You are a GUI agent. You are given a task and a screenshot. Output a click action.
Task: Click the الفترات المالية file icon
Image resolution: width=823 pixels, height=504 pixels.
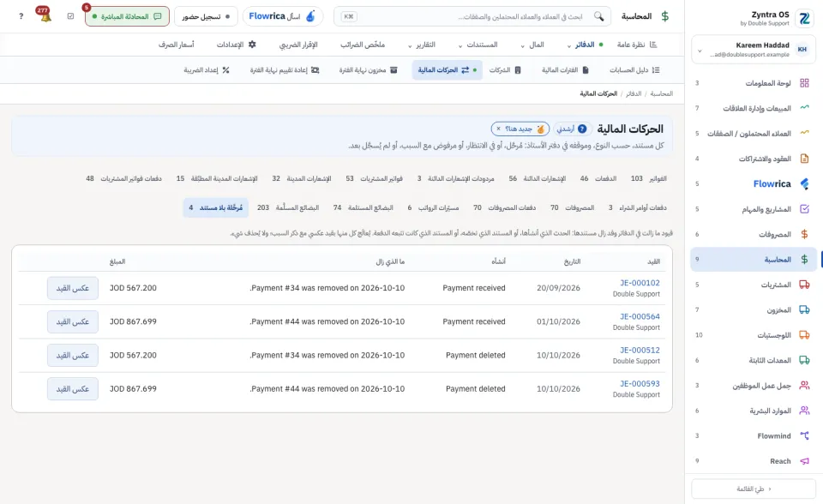586,69
